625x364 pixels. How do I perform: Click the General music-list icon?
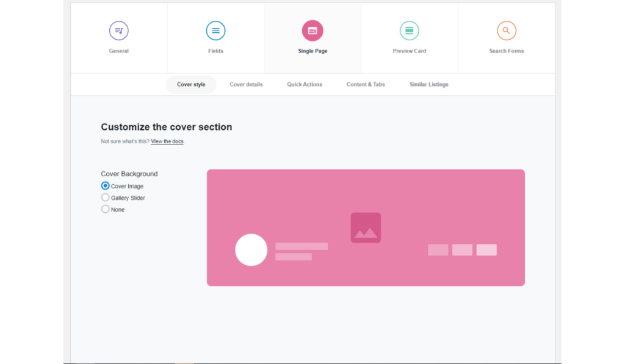[119, 30]
